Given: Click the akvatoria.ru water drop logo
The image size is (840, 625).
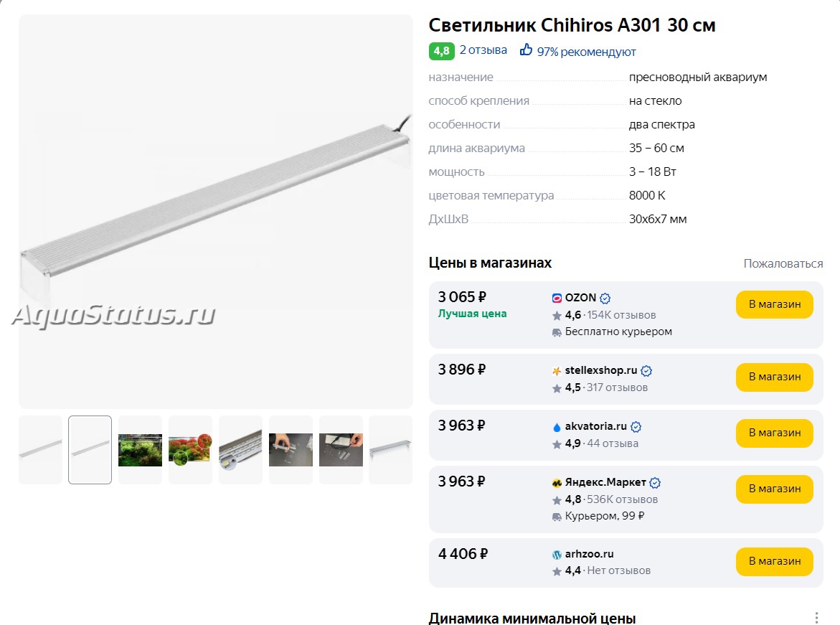Looking at the screenshot, I should (x=557, y=427).
